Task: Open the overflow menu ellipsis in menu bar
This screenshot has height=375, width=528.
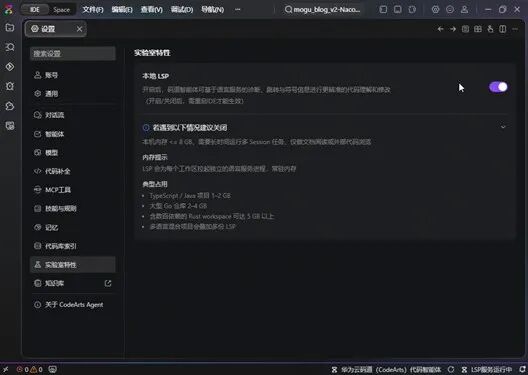Action: click(238, 9)
